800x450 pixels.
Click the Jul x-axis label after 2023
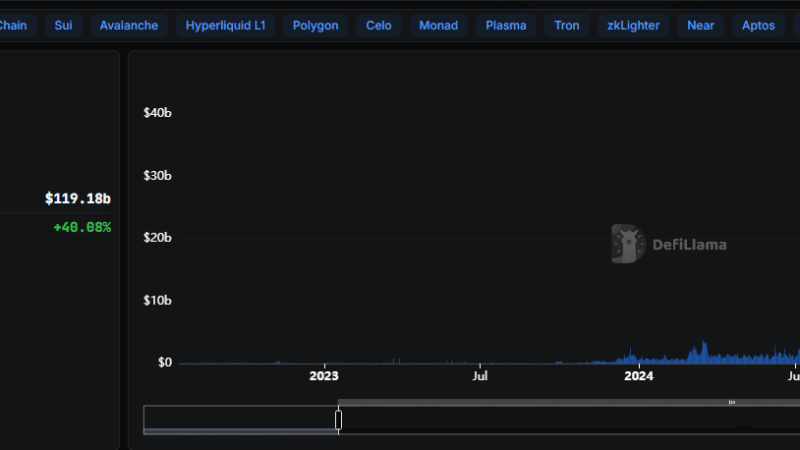pyautogui.click(x=480, y=376)
